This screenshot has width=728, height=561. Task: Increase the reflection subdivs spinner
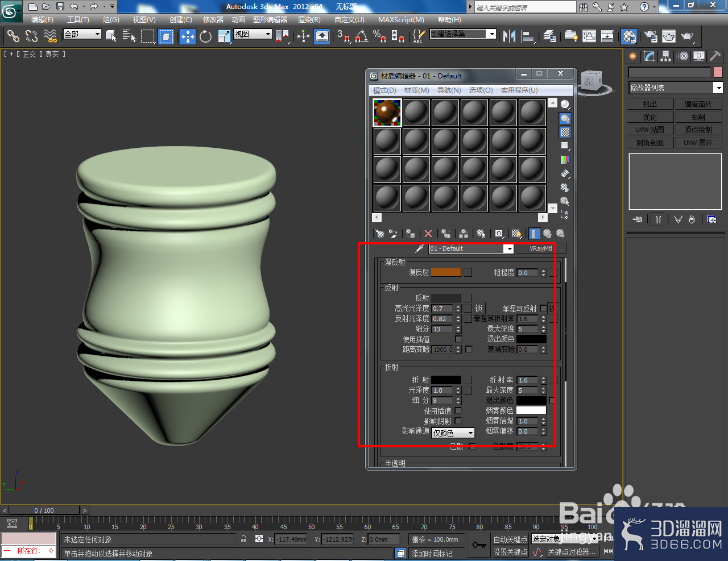tap(458, 327)
